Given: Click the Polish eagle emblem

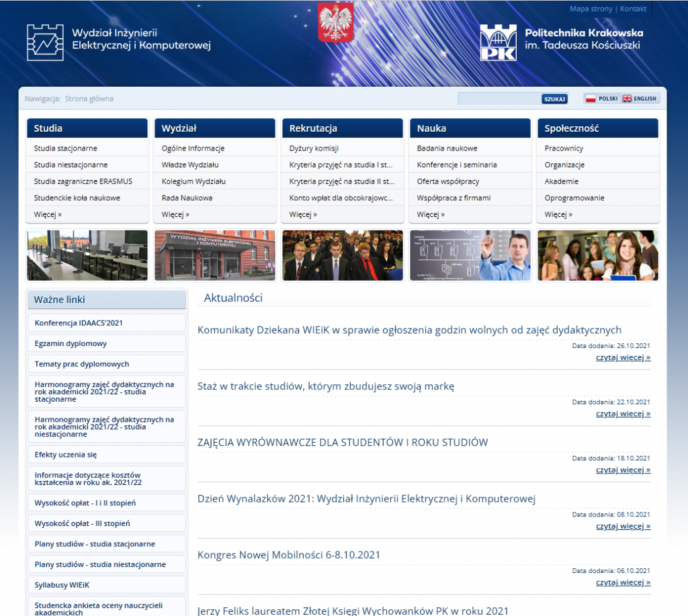Looking at the screenshot, I should pyautogui.click(x=336, y=22).
